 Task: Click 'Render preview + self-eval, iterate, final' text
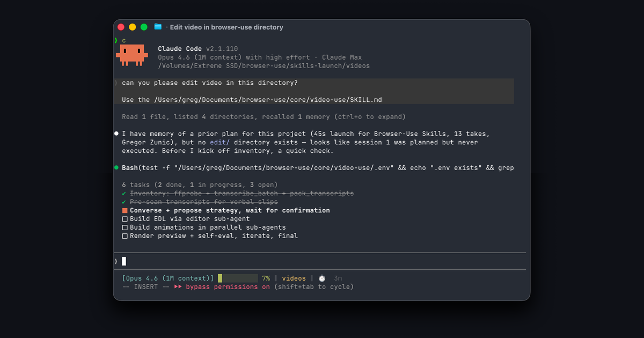tap(214, 236)
